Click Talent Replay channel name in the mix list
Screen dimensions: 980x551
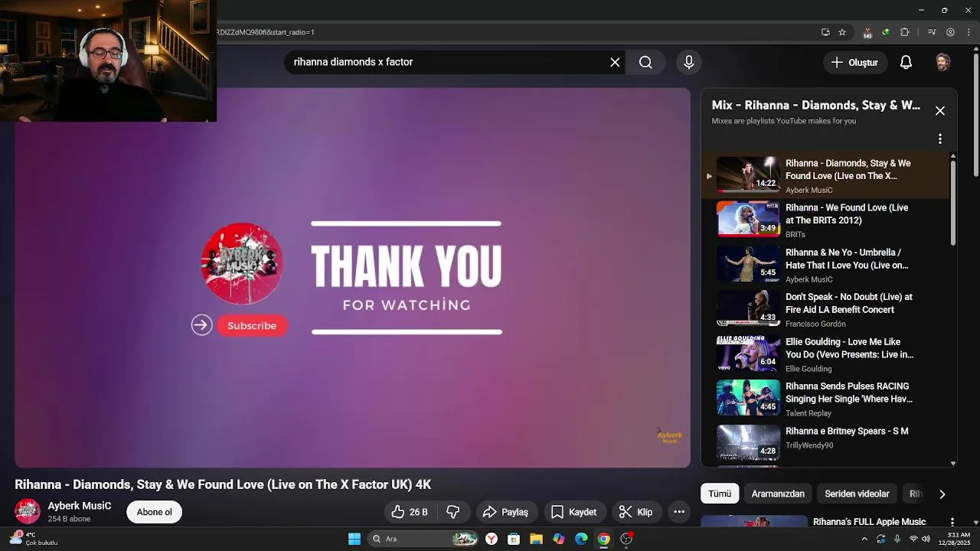[808, 413]
